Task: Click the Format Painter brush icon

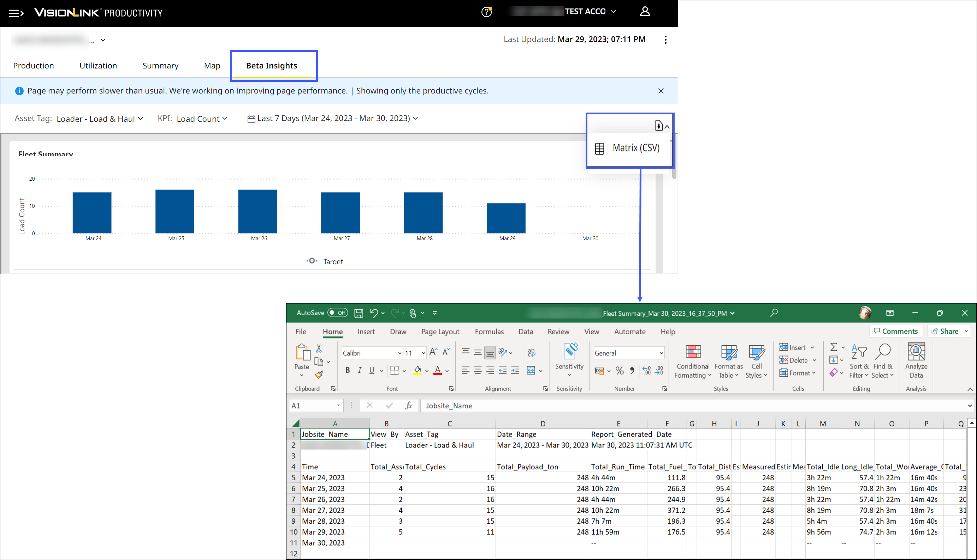Action: coord(319,375)
